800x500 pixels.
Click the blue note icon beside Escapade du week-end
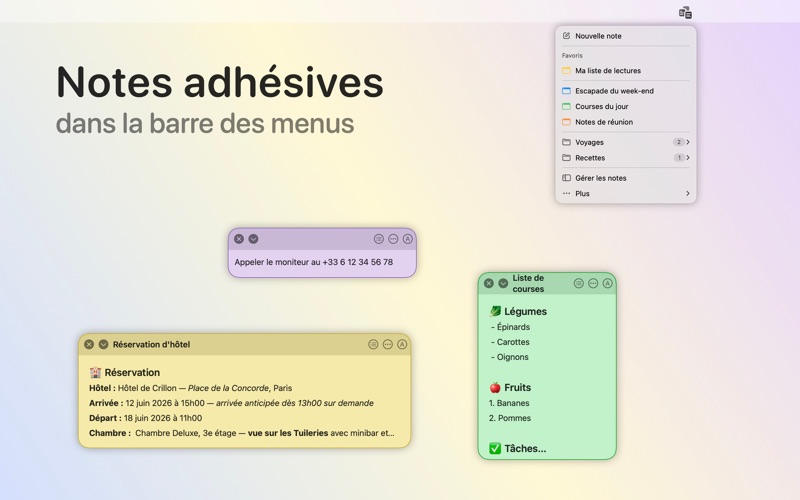(566, 91)
